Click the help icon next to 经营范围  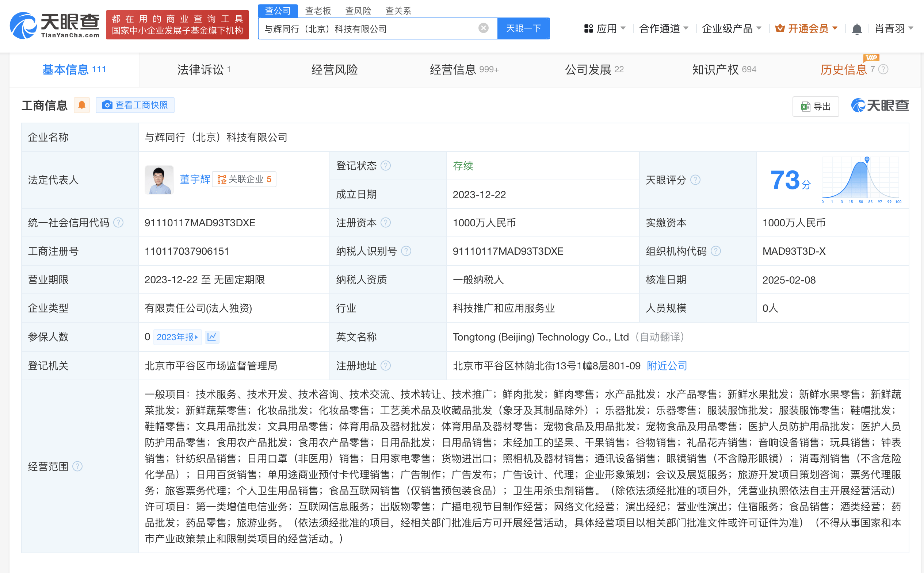tap(77, 466)
